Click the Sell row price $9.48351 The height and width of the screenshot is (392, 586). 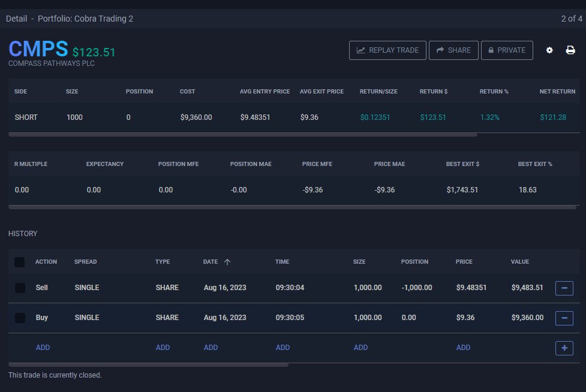[x=471, y=288]
